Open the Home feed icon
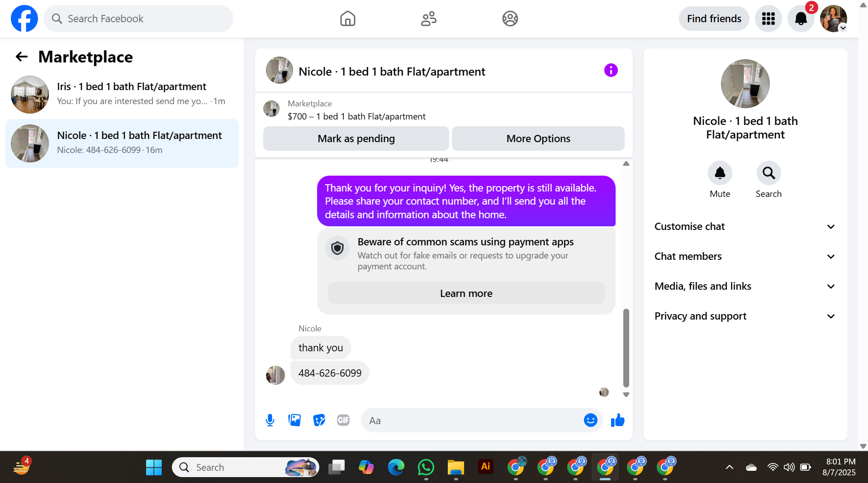 pyautogui.click(x=347, y=19)
